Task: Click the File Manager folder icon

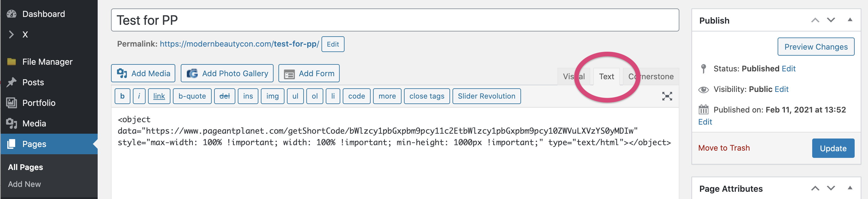Action: 12,61
